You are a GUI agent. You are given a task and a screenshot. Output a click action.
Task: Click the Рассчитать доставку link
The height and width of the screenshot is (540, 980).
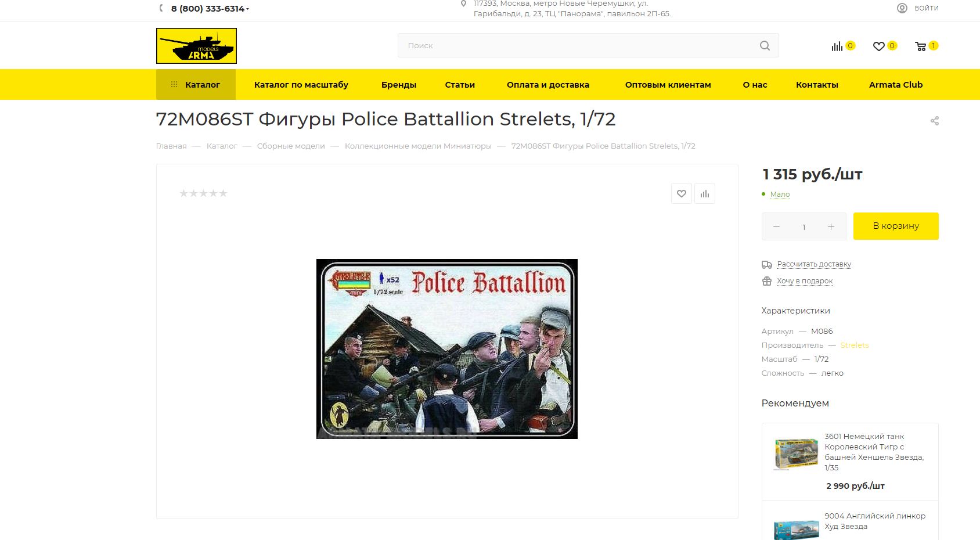[x=814, y=264]
